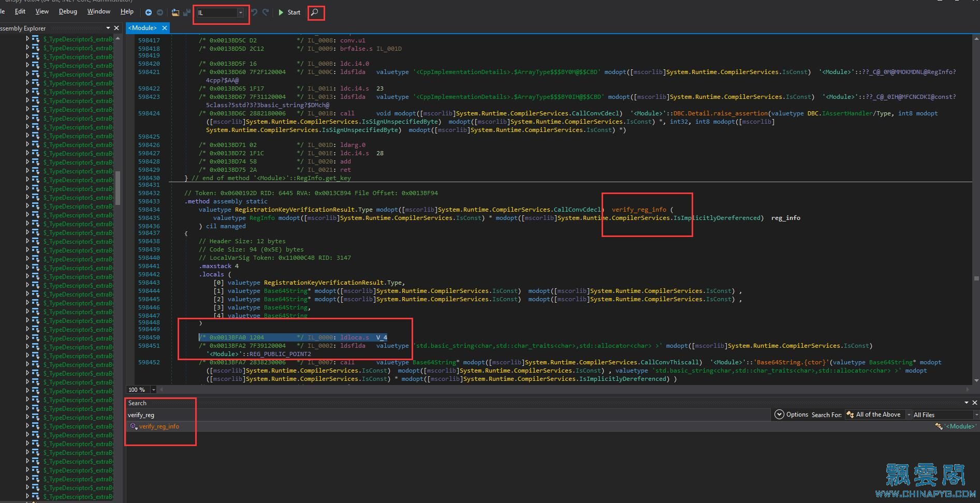Image resolution: width=980 pixels, height=503 pixels.
Task: Start debugging with the Start button
Action: point(289,12)
